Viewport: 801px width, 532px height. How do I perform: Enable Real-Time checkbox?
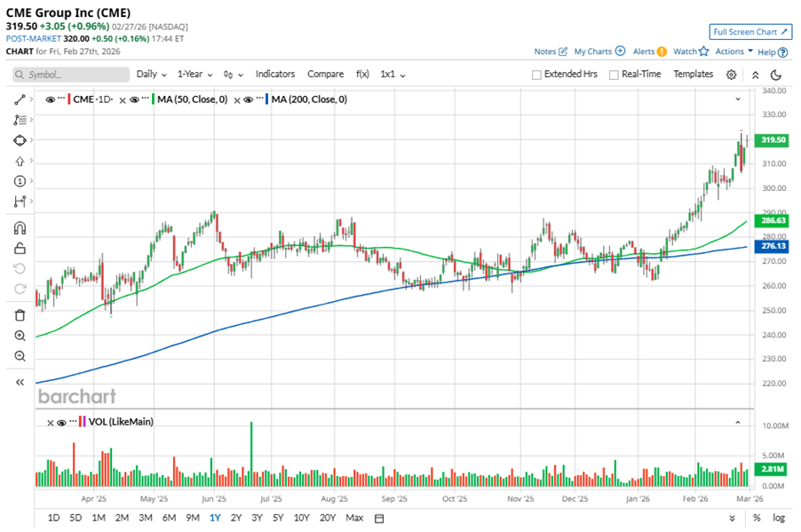coord(614,75)
